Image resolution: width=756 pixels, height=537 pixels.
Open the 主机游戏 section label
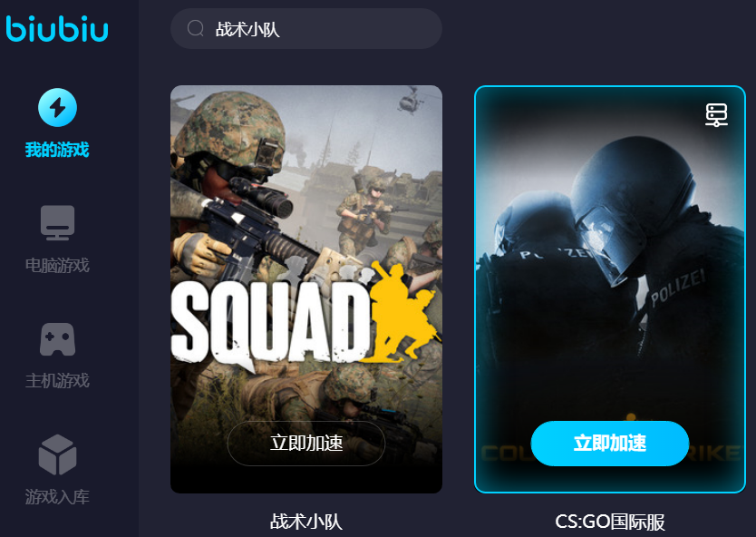(57, 381)
